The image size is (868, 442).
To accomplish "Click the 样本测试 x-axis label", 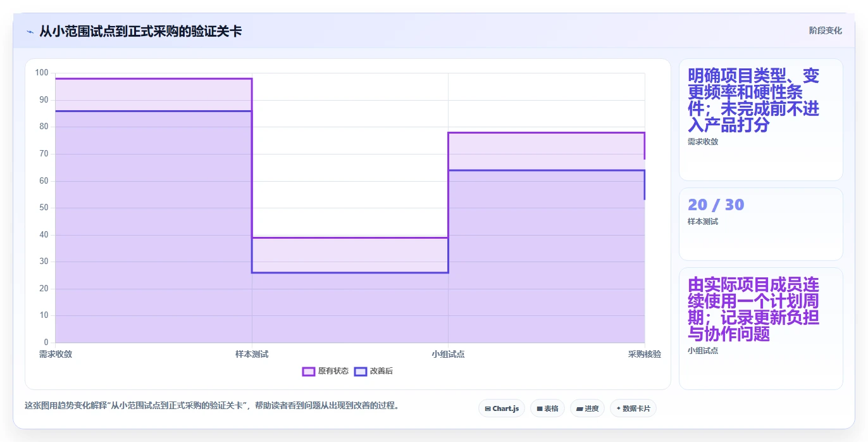I will (252, 354).
